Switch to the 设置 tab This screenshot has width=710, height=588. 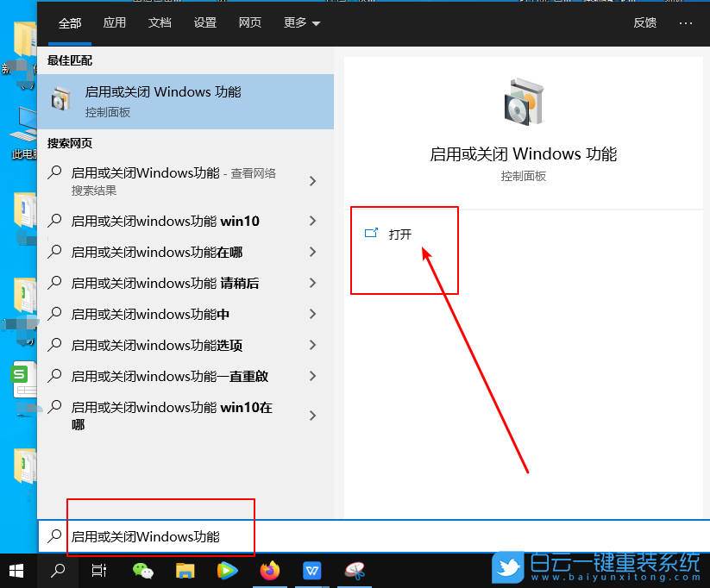204,23
